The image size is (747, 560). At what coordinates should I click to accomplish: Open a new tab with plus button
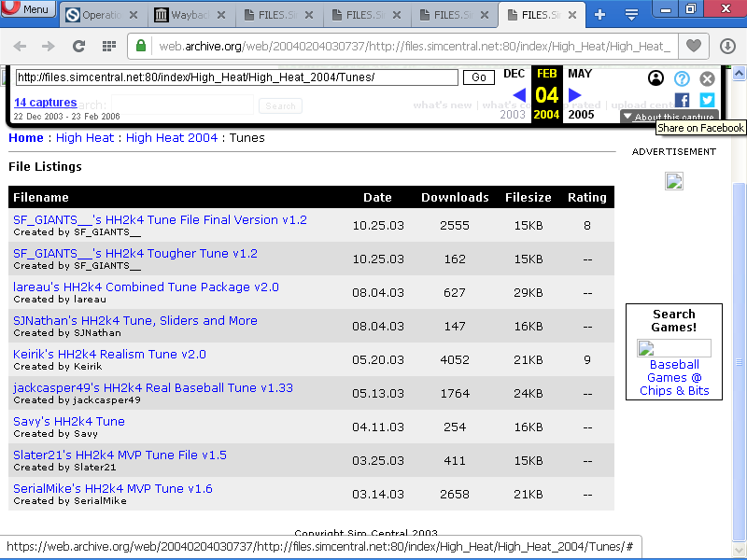pyautogui.click(x=599, y=15)
